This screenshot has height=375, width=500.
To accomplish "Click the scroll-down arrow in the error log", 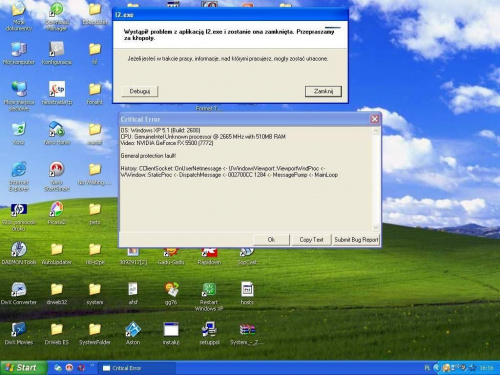I will 376,227.
